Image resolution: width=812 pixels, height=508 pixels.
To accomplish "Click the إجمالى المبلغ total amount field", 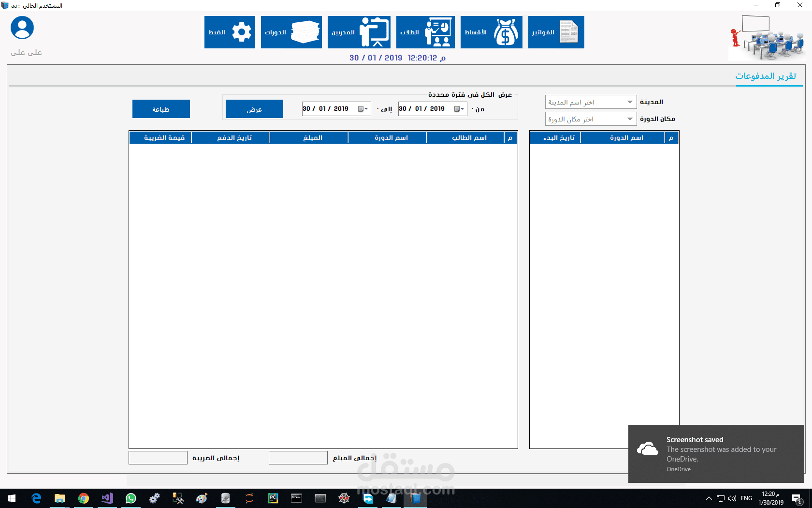I will [x=298, y=458].
